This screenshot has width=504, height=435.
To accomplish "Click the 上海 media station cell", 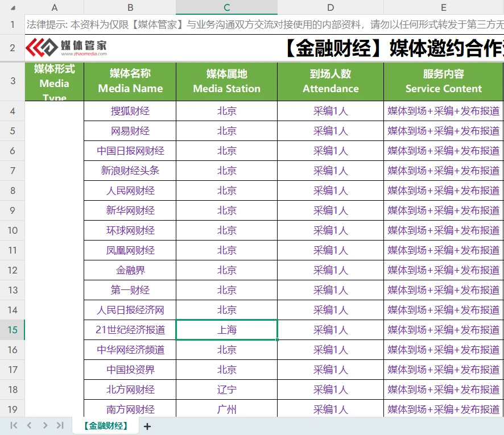I will click(x=226, y=330).
